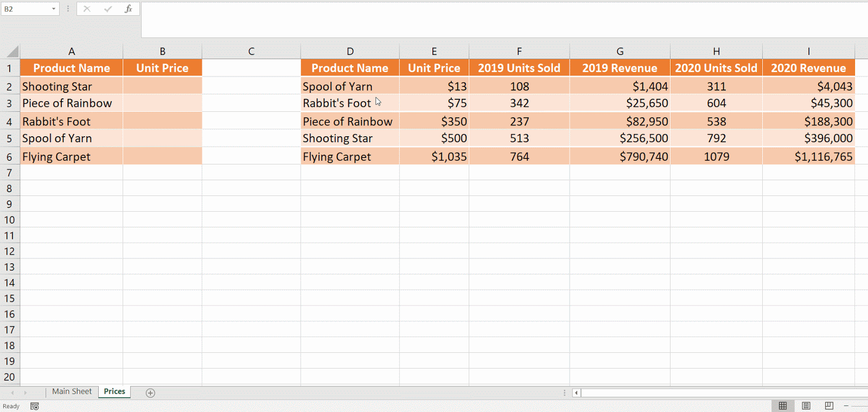Select column D header
The height and width of the screenshot is (412, 868).
pos(350,51)
